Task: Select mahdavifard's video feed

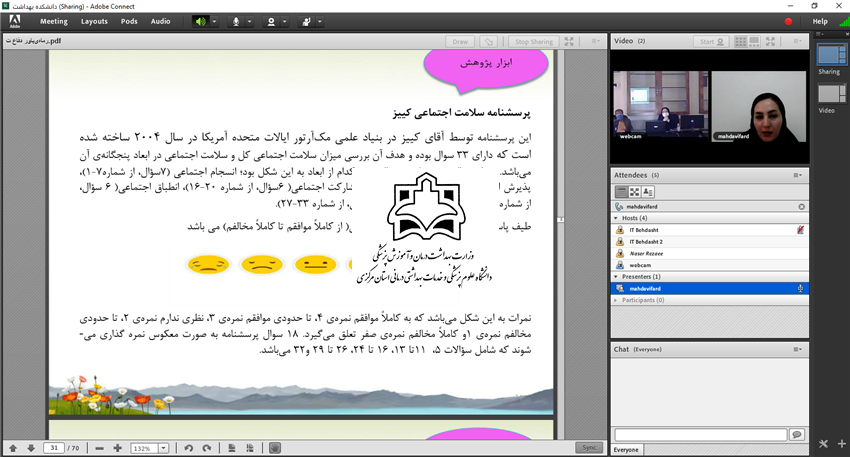Action: tap(759, 106)
